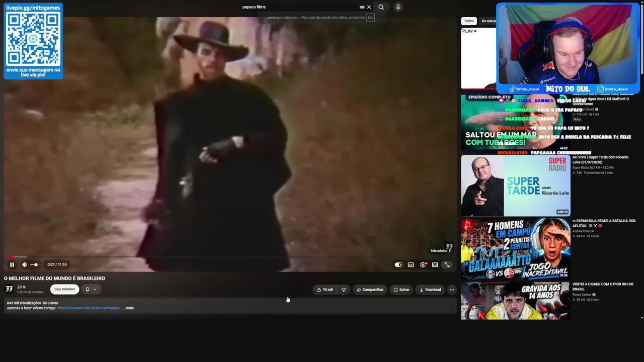The height and width of the screenshot is (362, 644).
Task: Run the search with the magnifier button
Action: [381, 7]
